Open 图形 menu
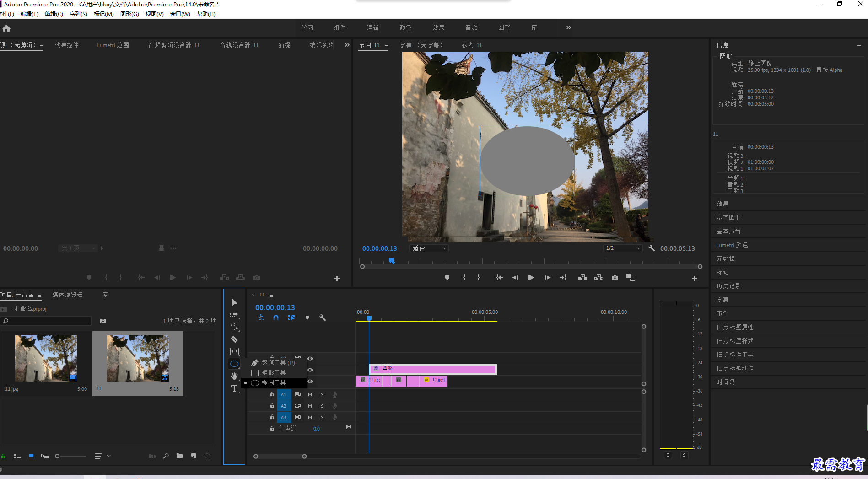This screenshot has width=868, height=479. pos(129,14)
